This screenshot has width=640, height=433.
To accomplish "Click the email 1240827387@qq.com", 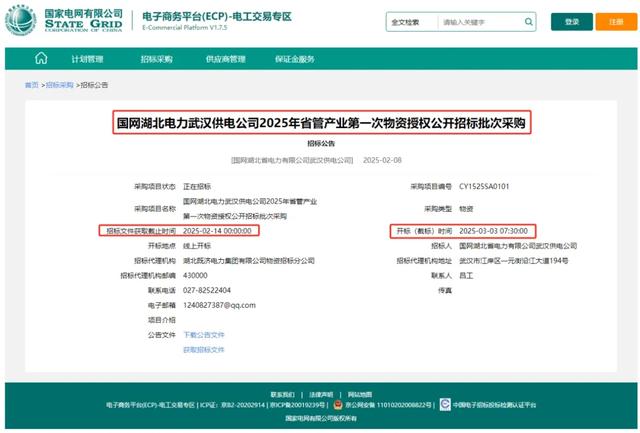I will (x=219, y=305).
